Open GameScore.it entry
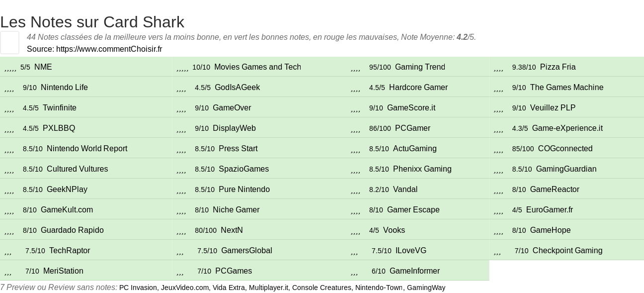This screenshot has height=293, width=644. pos(418,107)
